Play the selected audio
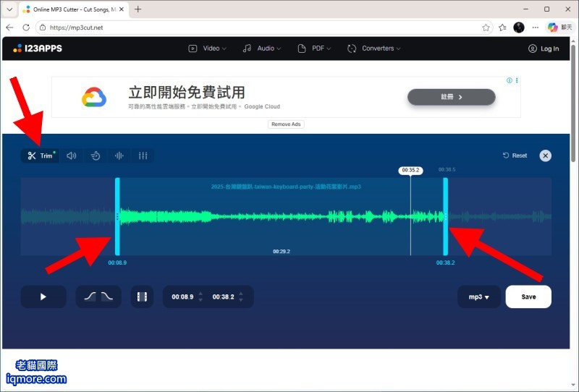 (43, 297)
